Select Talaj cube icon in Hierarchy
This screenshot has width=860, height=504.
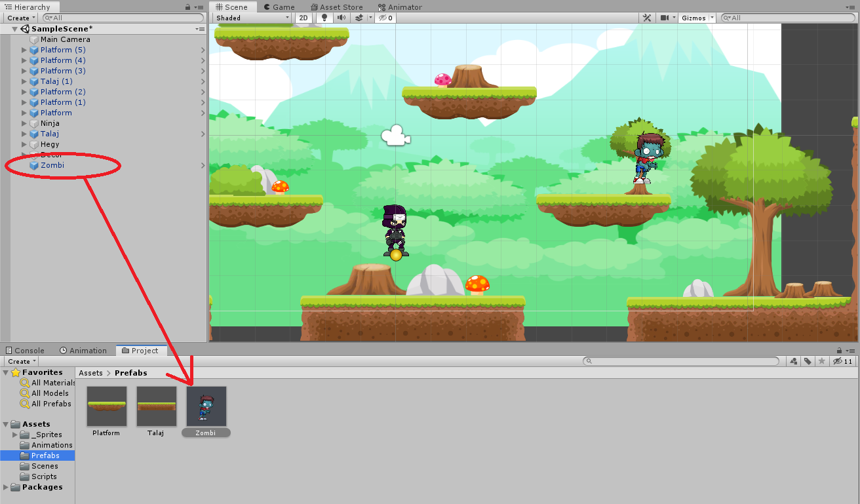pos(34,134)
